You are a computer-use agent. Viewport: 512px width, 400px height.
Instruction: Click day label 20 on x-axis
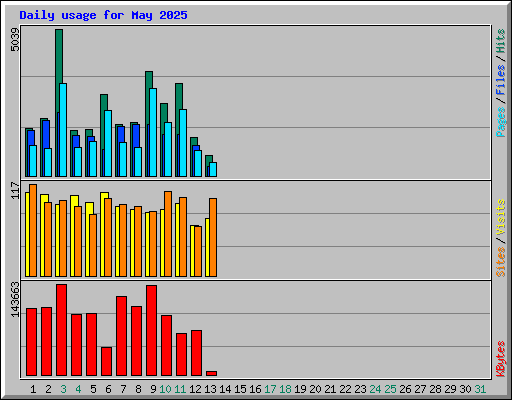click(315, 389)
